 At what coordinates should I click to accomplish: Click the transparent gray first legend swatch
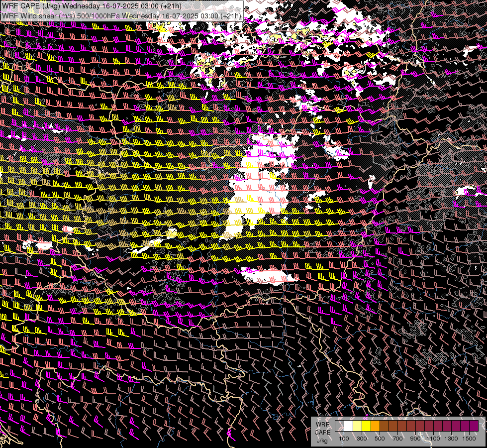pyautogui.click(x=339, y=426)
